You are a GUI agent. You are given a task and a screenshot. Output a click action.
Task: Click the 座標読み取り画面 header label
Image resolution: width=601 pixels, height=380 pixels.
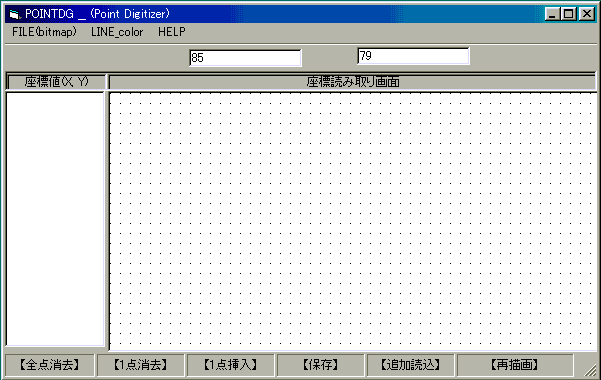click(353, 82)
